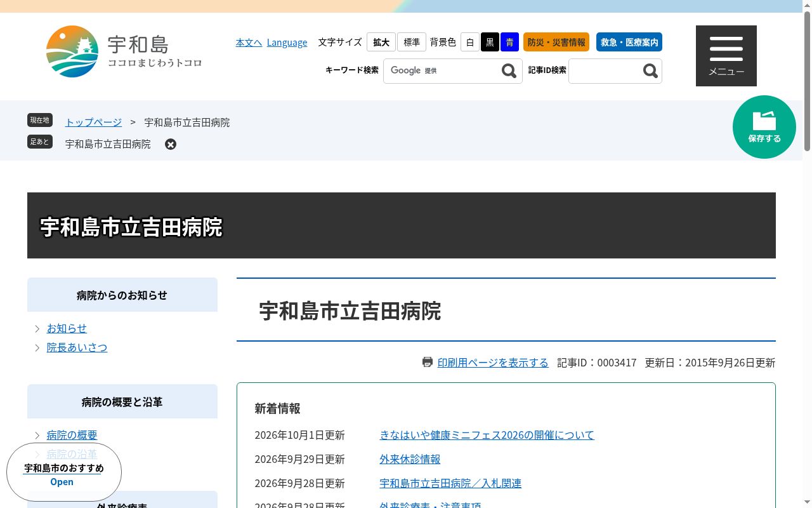812x508 pixels.
Task: Click the printer icon beside 印刷用ページを表示する
Action: (428, 362)
